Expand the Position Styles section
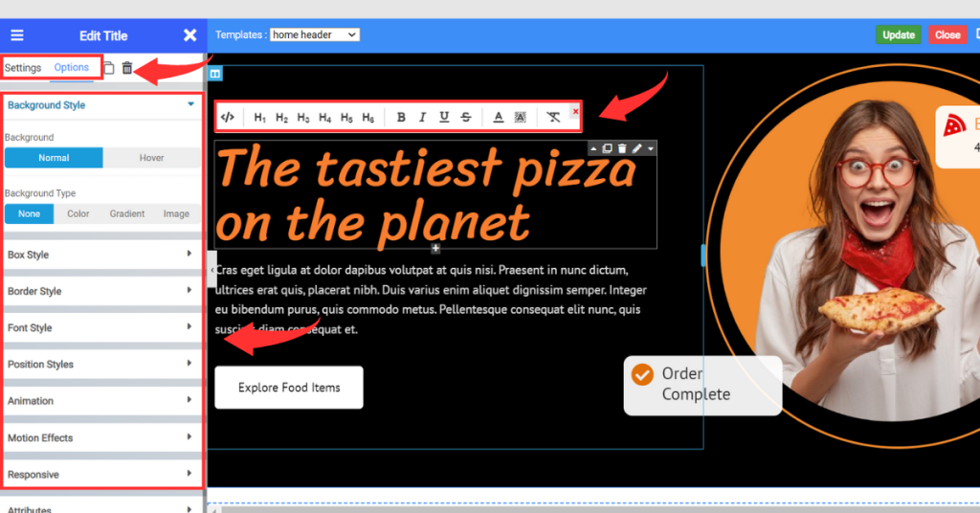Screen dimensions: 980x513 101,365
